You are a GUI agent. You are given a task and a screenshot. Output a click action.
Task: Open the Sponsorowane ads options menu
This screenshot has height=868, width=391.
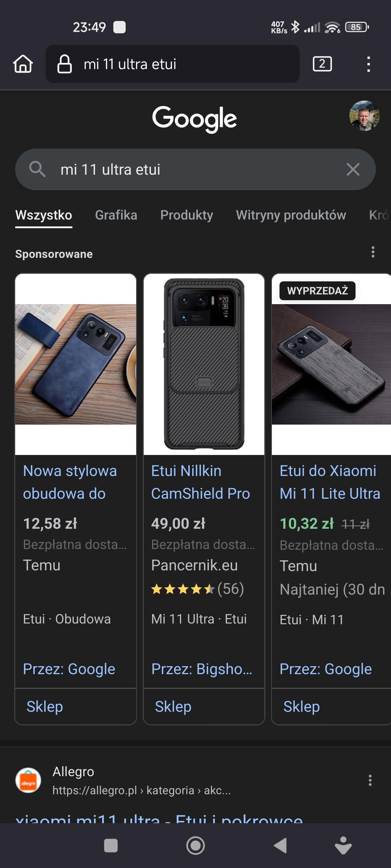click(x=373, y=252)
